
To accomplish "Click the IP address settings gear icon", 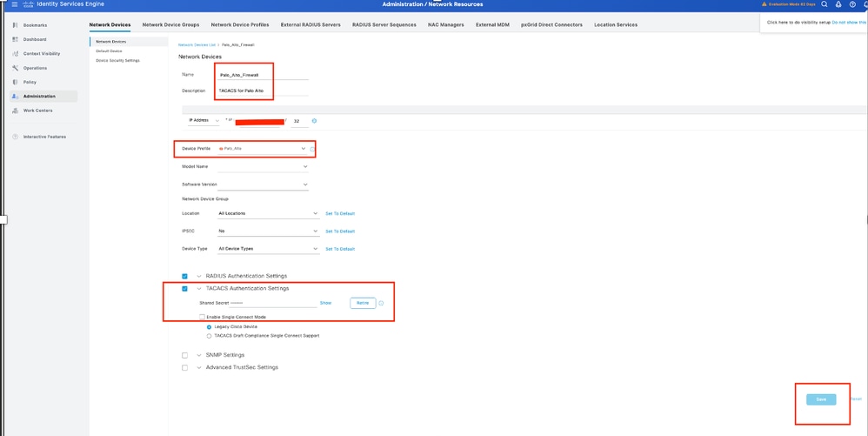I will (x=315, y=121).
